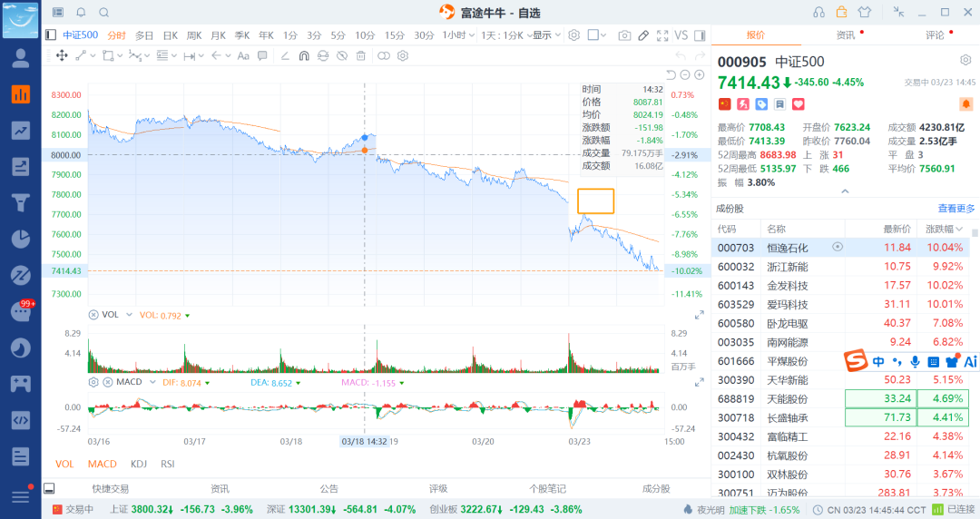The image size is (980, 519).
Task: Open the 显示 display dropdown
Action: [x=547, y=35]
